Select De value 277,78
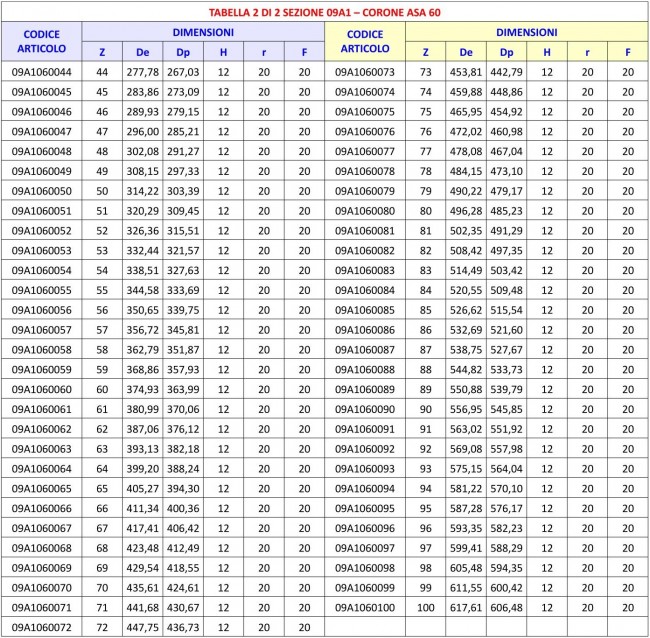This screenshot has width=650, height=638. coord(143,72)
